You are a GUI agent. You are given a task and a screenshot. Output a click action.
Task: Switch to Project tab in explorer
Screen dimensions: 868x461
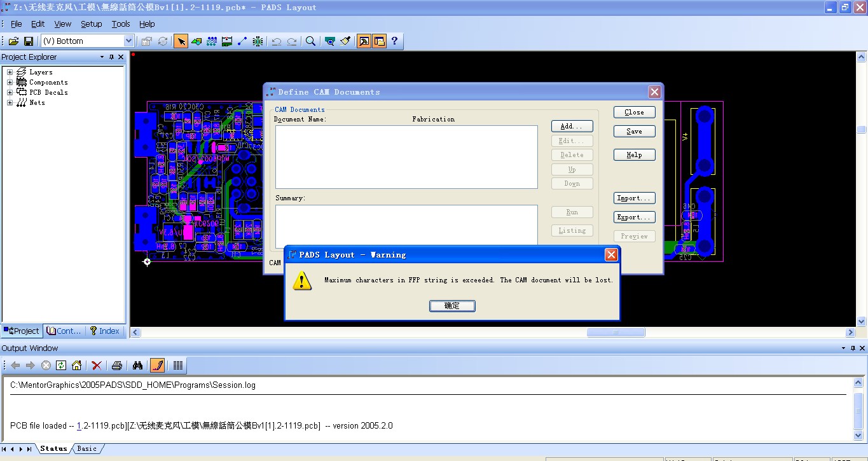tap(22, 331)
